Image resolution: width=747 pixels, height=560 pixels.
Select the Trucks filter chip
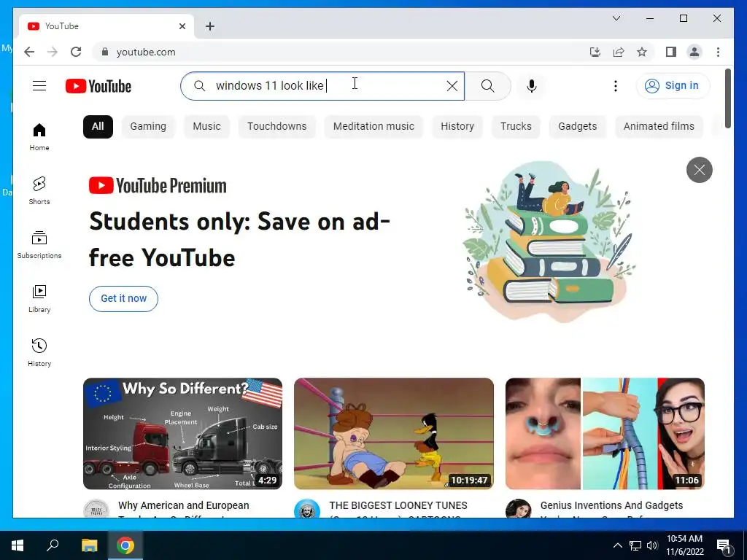pyautogui.click(x=516, y=127)
